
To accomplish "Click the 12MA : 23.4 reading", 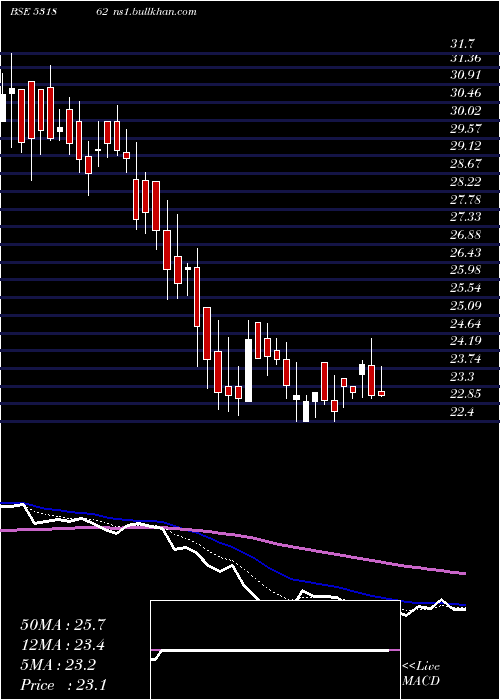I will (x=63, y=645).
